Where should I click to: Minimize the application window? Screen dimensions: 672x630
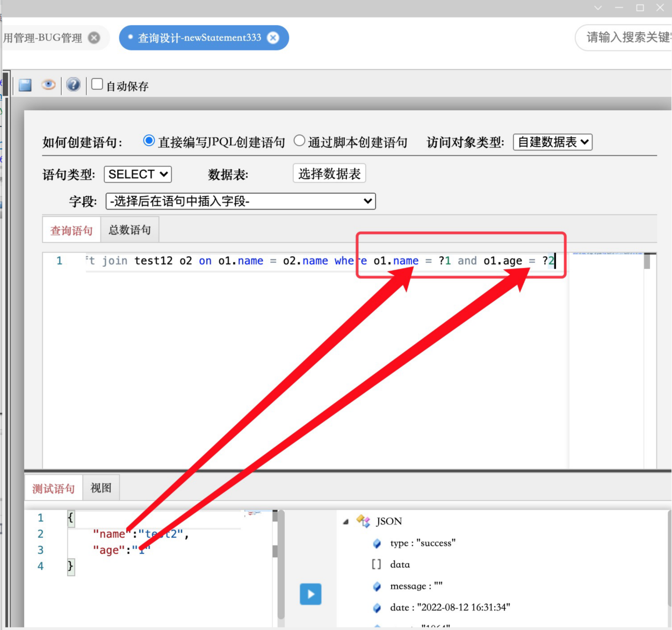[x=619, y=8]
